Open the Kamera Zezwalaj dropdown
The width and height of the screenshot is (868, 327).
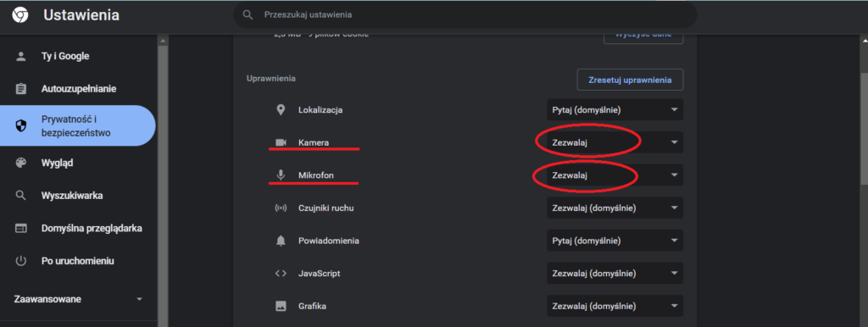tap(615, 142)
